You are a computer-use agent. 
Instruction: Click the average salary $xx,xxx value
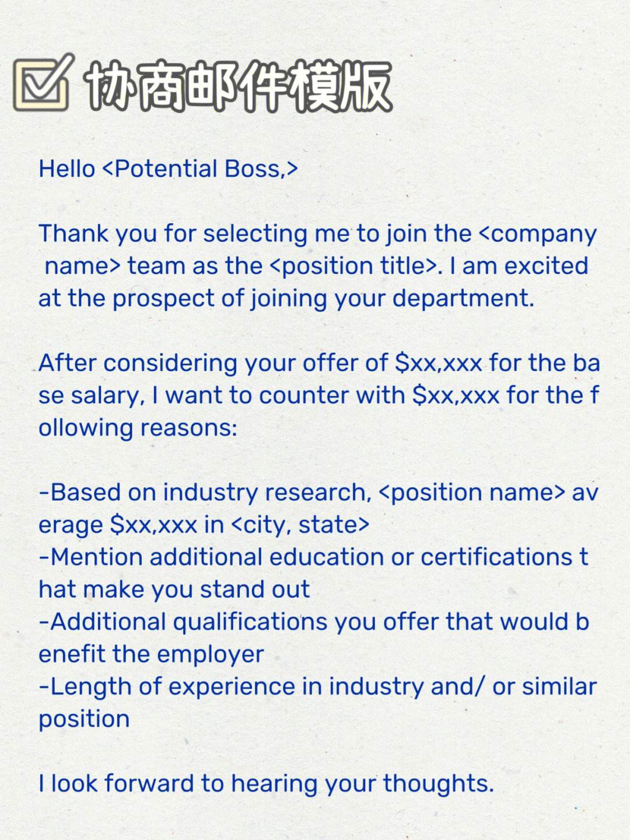point(153,524)
